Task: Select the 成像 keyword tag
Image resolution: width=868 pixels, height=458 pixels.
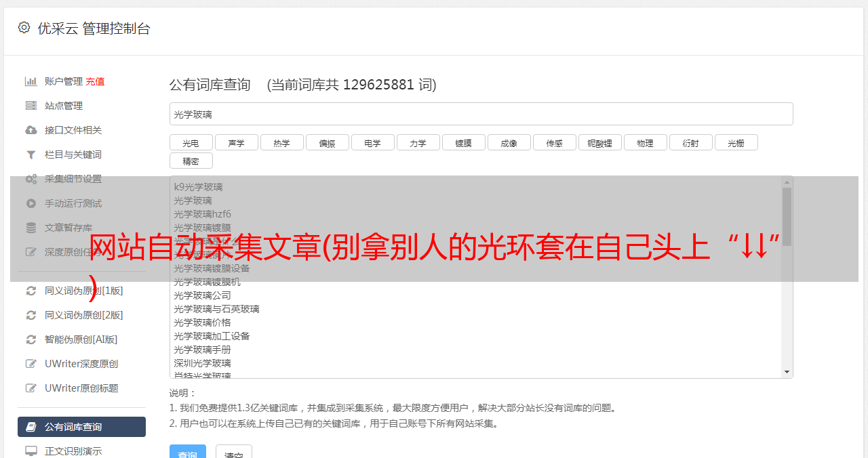Action: pyautogui.click(x=509, y=142)
